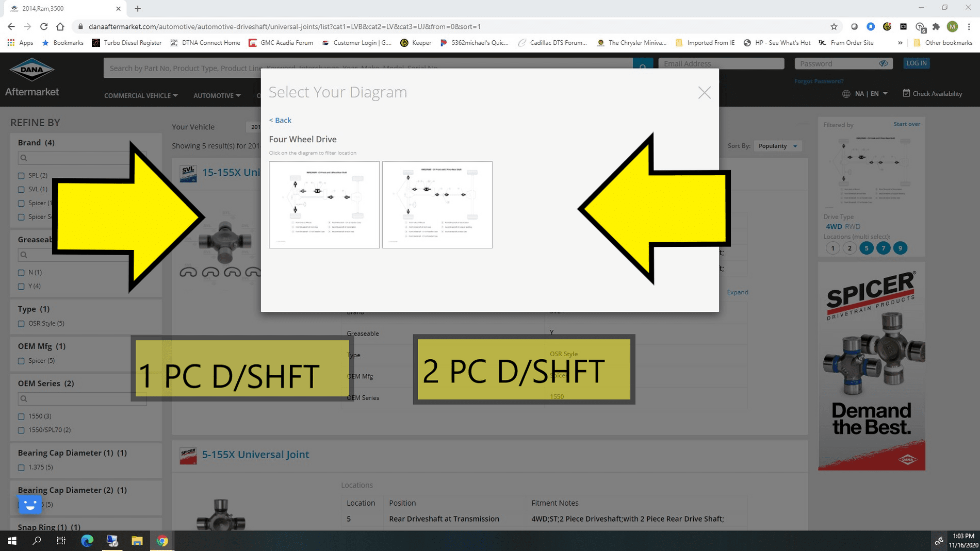Open the Sort By Popularity dropdown

click(x=778, y=146)
